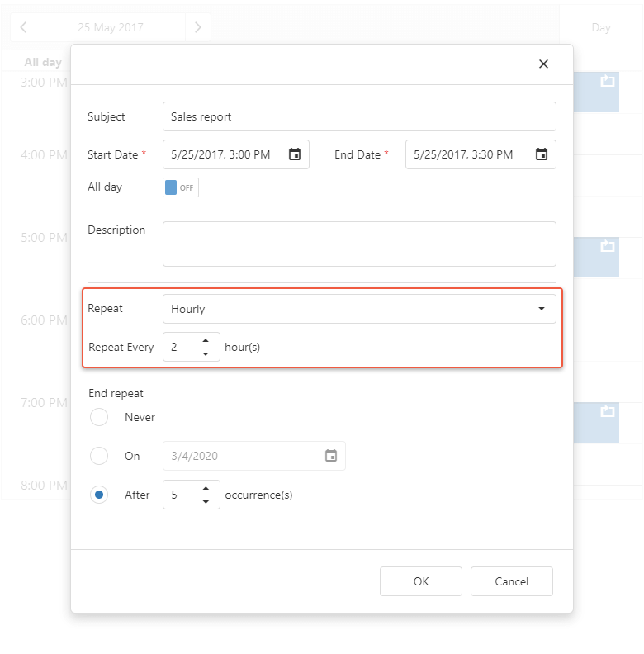The height and width of the screenshot is (654, 644).
Task: Open the Start Date calendar picker icon
Action: (x=295, y=154)
